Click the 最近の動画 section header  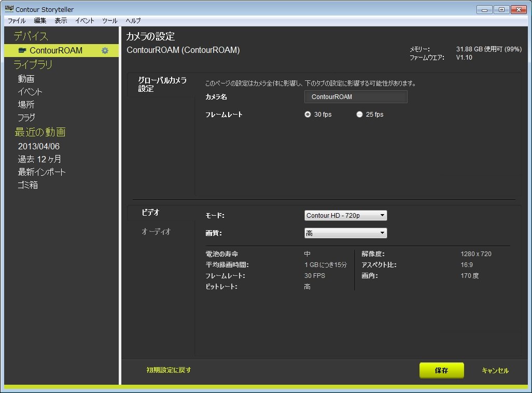(x=40, y=132)
